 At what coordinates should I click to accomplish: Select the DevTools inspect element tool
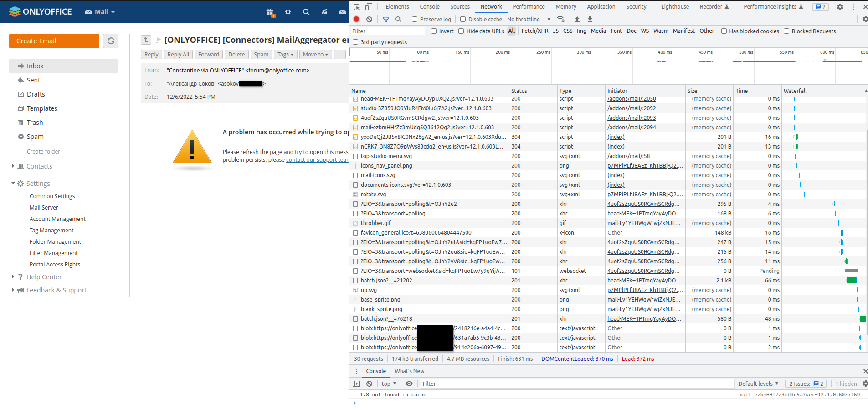point(357,7)
